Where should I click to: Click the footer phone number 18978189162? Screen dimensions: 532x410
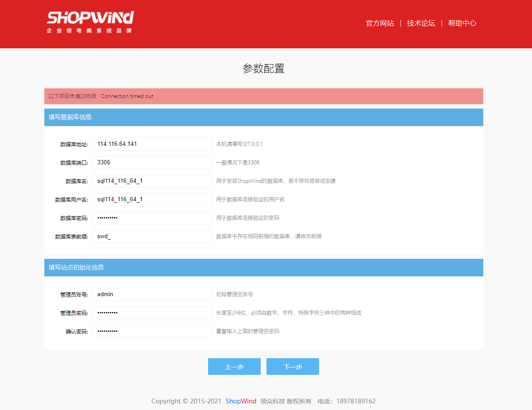tap(356, 401)
